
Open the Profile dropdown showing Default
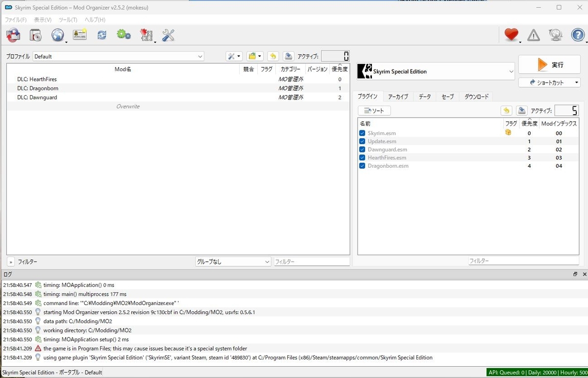[x=119, y=56]
